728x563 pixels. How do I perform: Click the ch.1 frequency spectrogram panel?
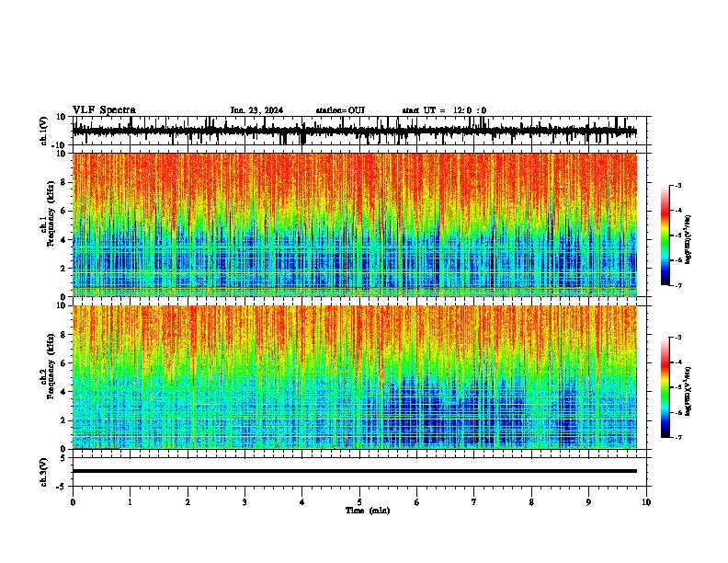click(x=355, y=224)
